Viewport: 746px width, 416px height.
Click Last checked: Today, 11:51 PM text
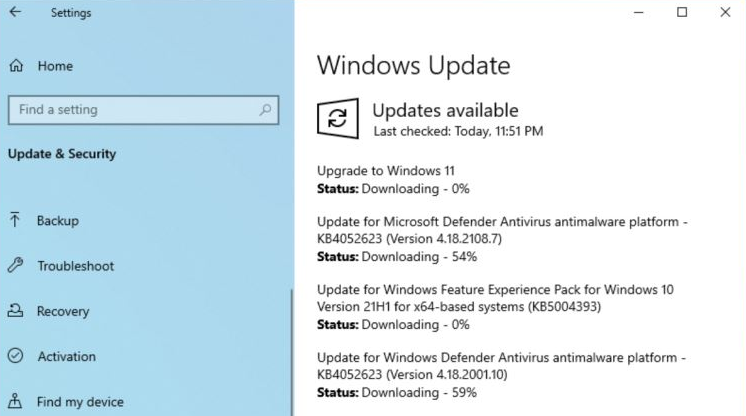pos(458,131)
